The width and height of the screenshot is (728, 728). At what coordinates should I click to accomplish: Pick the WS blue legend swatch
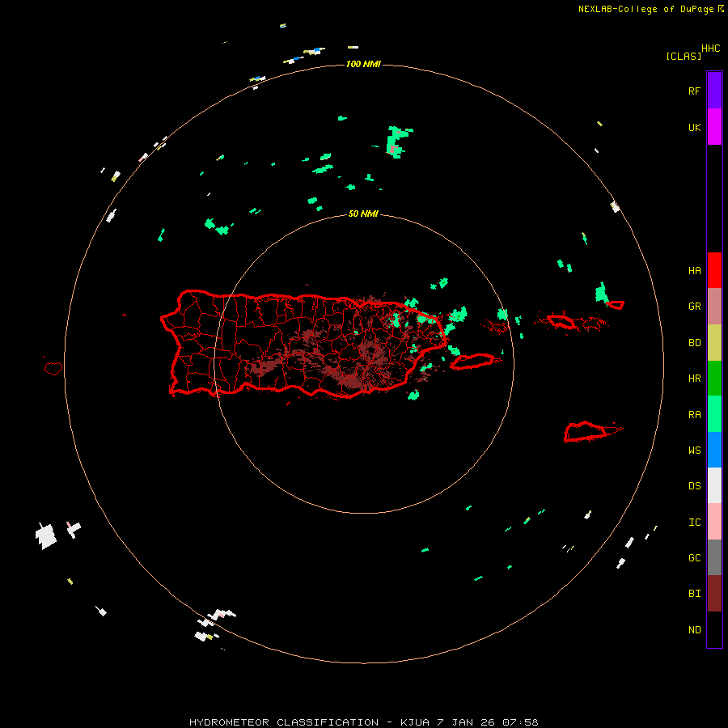tap(714, 450)
